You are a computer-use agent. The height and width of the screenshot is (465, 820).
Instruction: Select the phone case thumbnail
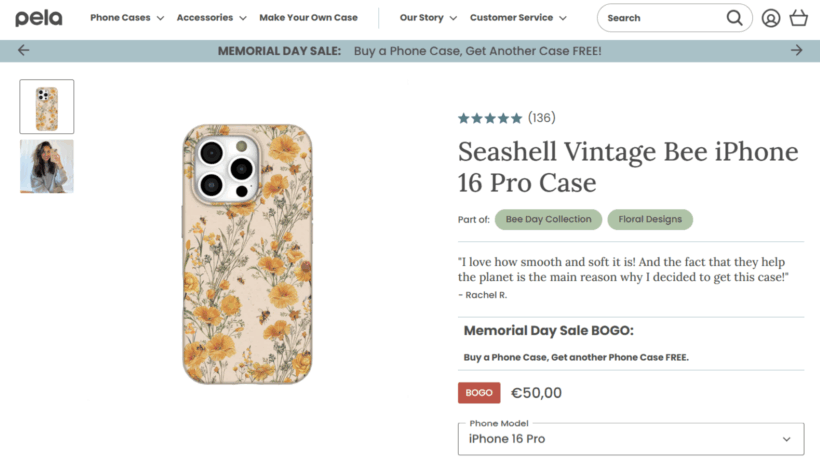pos(47,107)
